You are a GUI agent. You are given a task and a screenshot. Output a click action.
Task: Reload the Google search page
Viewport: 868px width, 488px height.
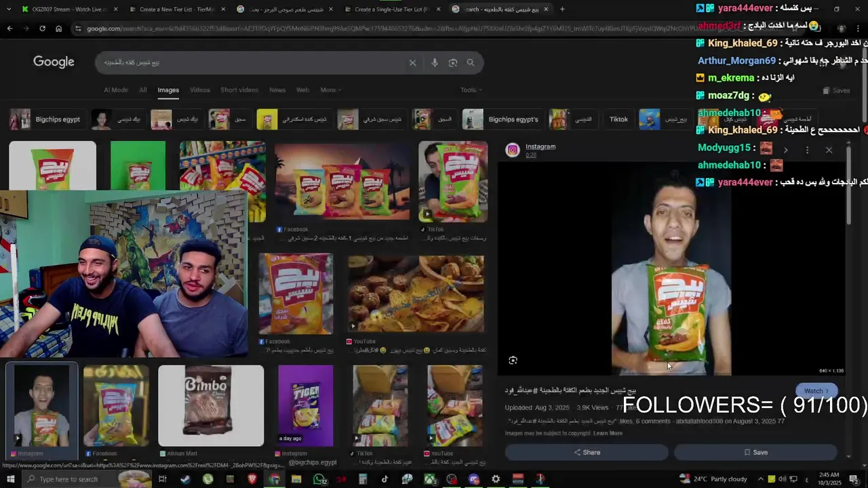[x=42, y=28]
